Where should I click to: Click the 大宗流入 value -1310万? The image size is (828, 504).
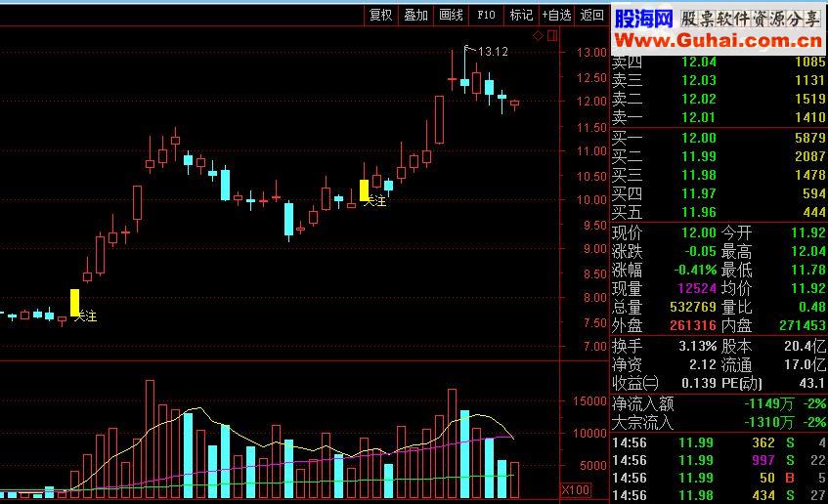(x=769, y=422)
